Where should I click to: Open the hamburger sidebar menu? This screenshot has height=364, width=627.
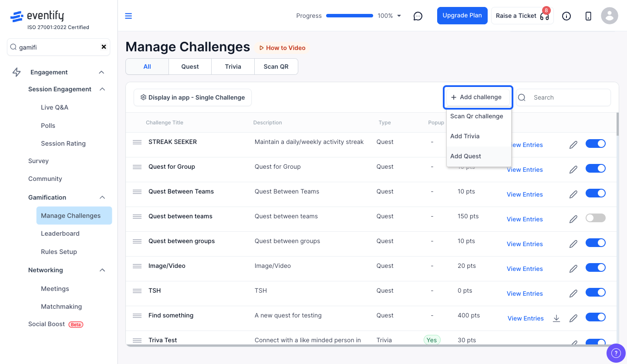click(x=128, y=16)
